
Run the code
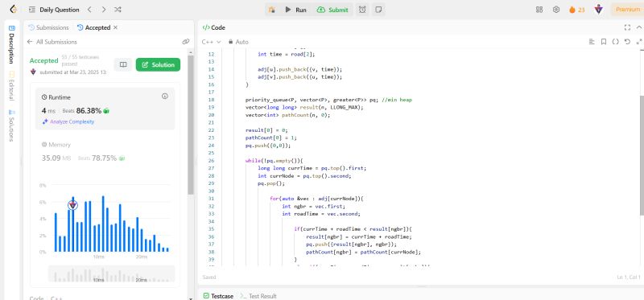point(295,10)
